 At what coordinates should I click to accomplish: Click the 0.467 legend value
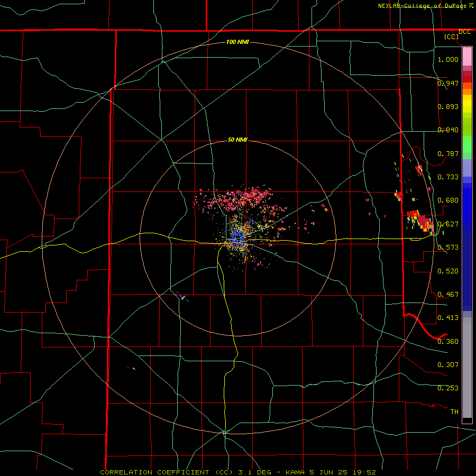[448, 294]
